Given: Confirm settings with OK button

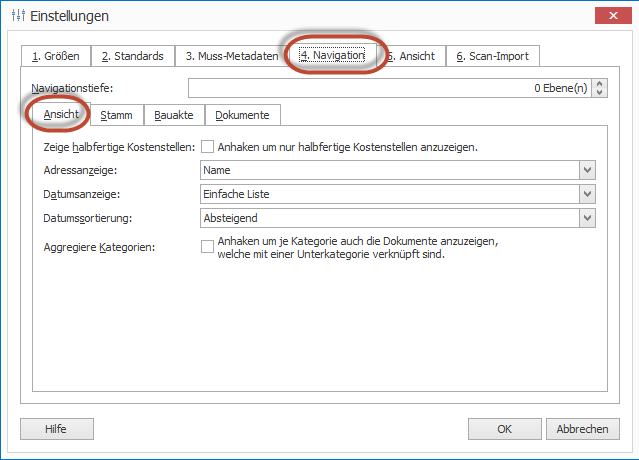Looking at the screenshot, I should [x=504, y=429].
